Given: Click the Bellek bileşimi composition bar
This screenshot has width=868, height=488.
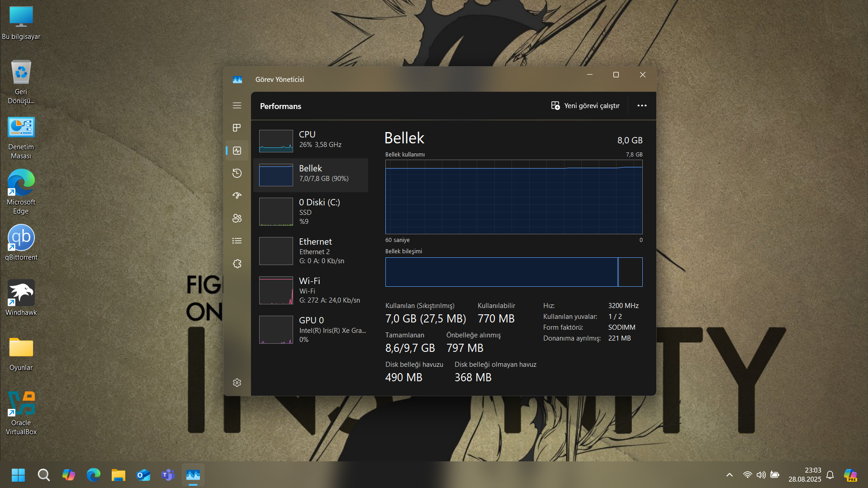Looking at the screenshot, I should tap(514, 272).
